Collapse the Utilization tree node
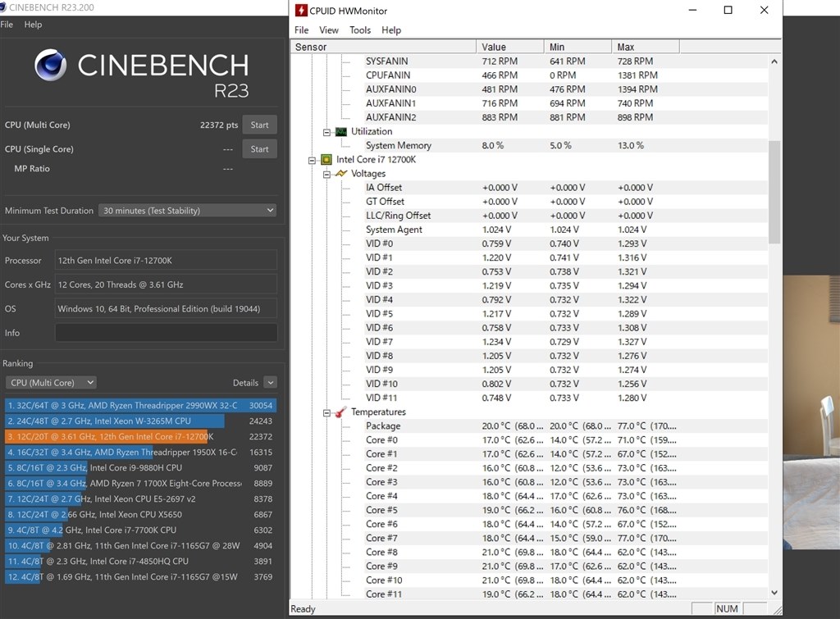 point(327,132)
